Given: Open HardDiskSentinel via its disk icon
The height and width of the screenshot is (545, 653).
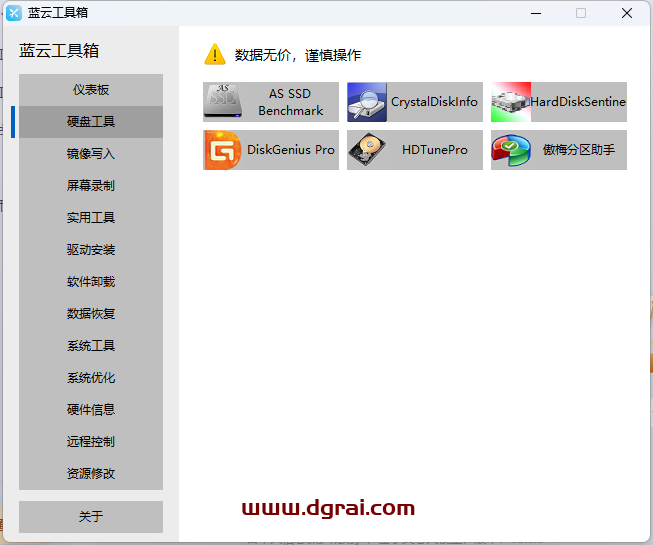Looking at the screenshot, I should click(511, 102).
